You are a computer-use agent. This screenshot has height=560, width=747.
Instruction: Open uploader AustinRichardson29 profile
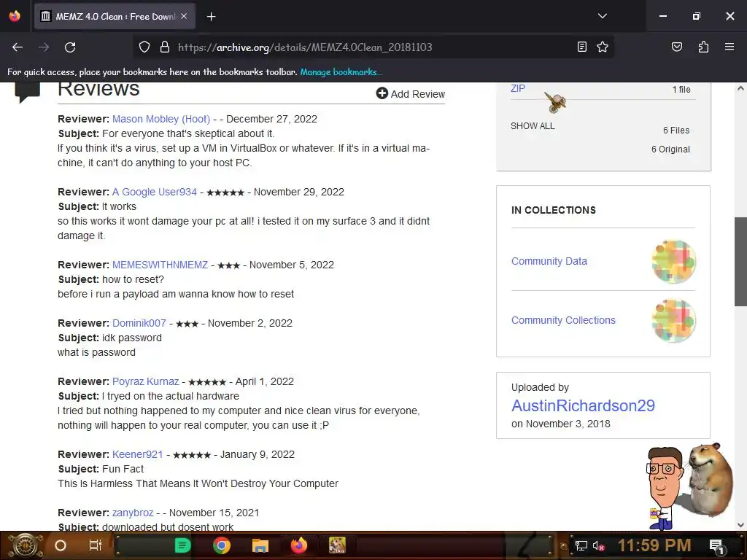(x=583, y=405)
